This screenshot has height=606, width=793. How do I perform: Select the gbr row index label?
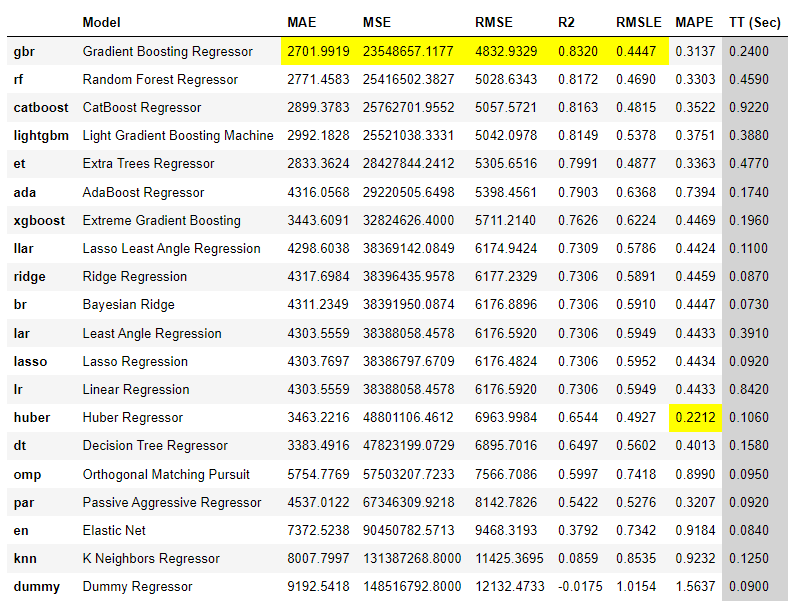tap(24, 52)
